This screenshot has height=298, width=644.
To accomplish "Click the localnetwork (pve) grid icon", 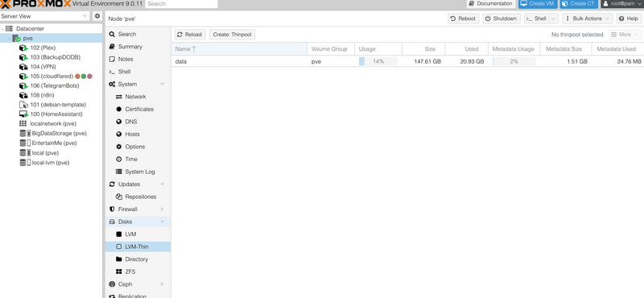I will pyautogui.click(x=23, y=124).
